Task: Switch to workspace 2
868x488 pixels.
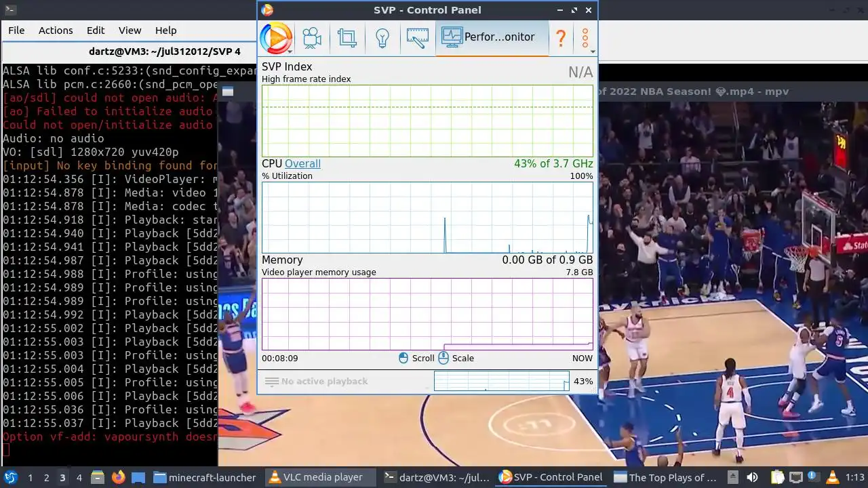Action: (46, 478)
